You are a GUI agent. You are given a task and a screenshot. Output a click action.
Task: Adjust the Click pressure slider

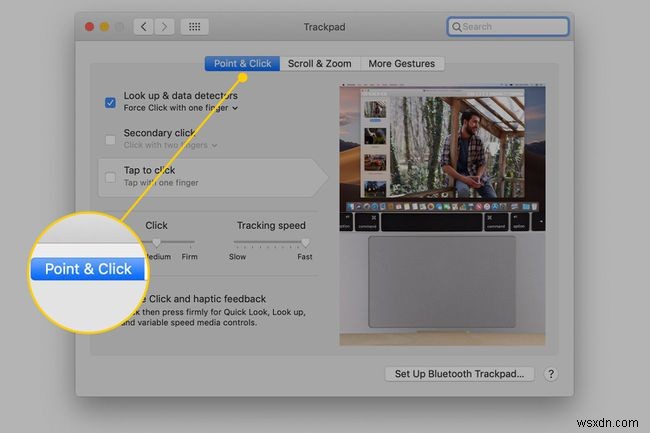pos(156,242)
